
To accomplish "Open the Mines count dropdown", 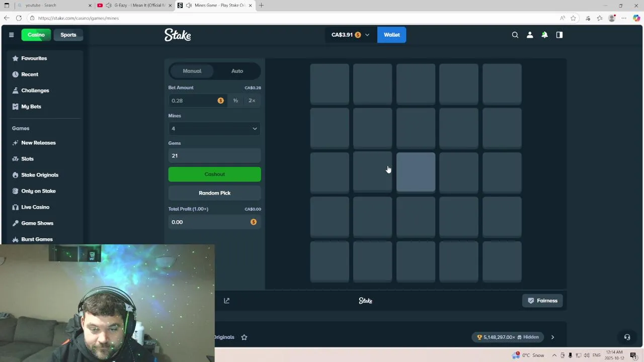I will tap(214, 129).
